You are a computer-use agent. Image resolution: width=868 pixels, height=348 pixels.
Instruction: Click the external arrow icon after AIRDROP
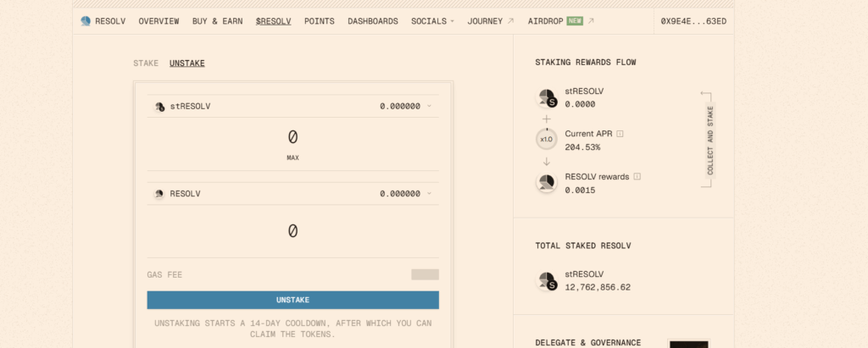click(591, 21)
